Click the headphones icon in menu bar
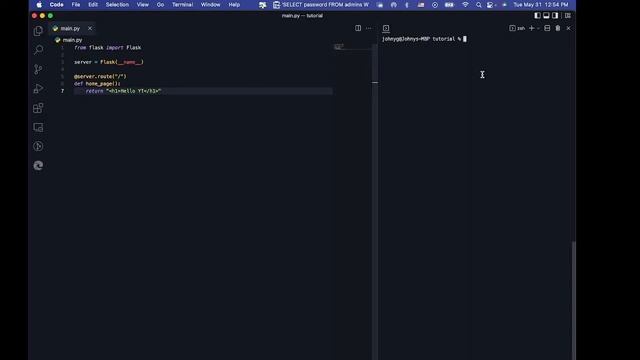Viewport: 640px width, 360px height. (x=393, y=4)
